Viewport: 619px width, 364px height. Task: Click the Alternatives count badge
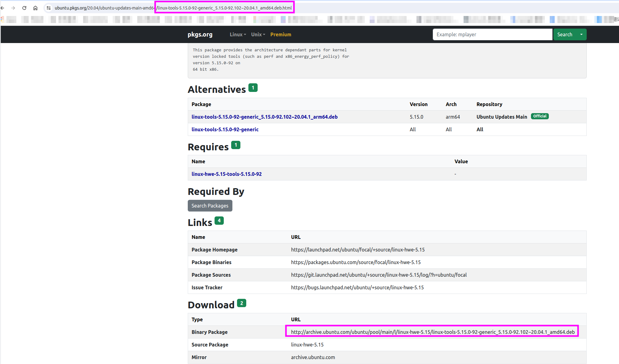tap(253, 88)
